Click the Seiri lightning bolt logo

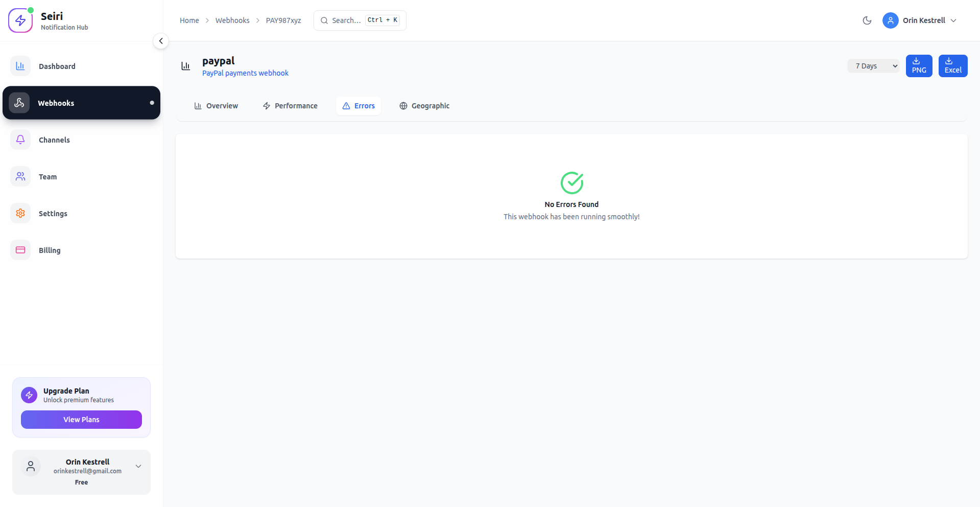coord(20,20)
